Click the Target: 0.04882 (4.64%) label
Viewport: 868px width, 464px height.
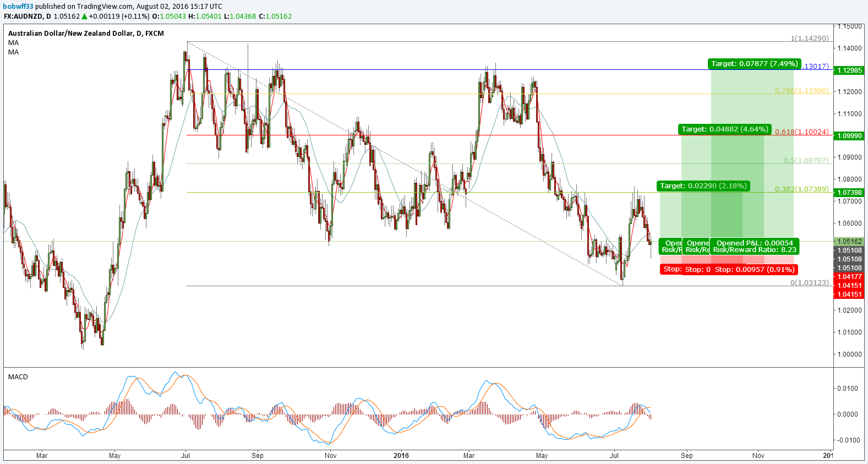click(725, 129)
